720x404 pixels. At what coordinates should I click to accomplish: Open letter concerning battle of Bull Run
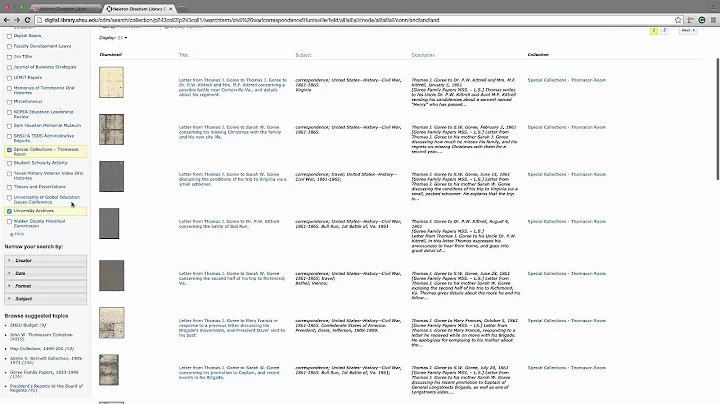[x=229, y=224]
